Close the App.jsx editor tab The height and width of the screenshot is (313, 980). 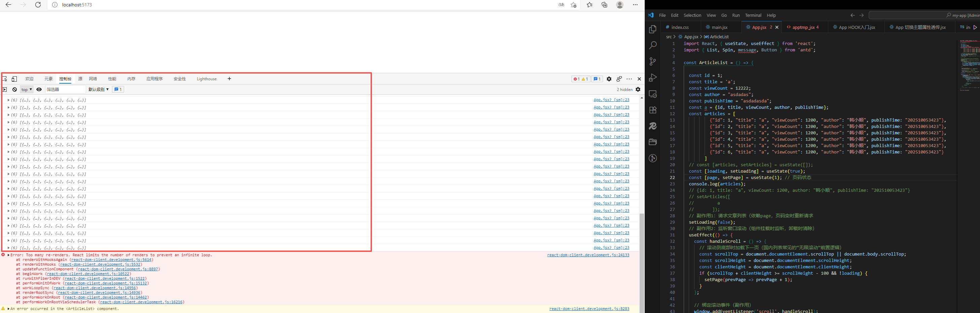click(x=777, y=27)
